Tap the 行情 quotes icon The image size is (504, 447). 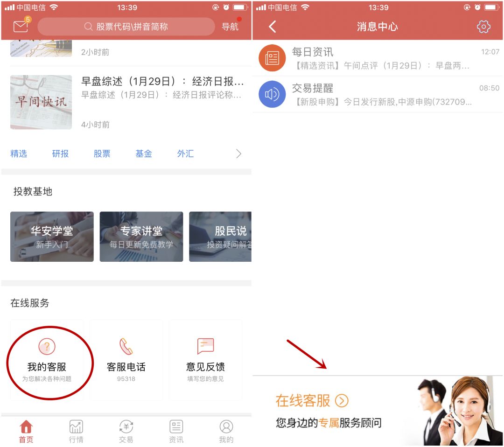[x=76, y=426]
